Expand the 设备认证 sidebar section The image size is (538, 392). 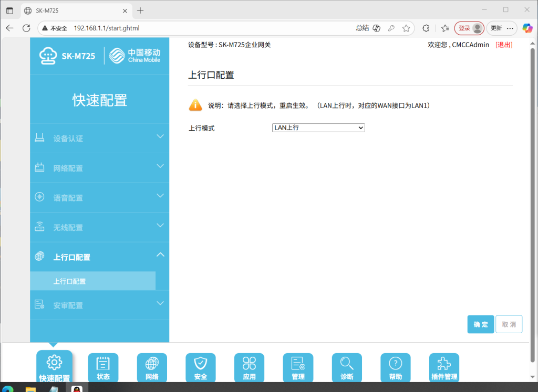[99, 138]
